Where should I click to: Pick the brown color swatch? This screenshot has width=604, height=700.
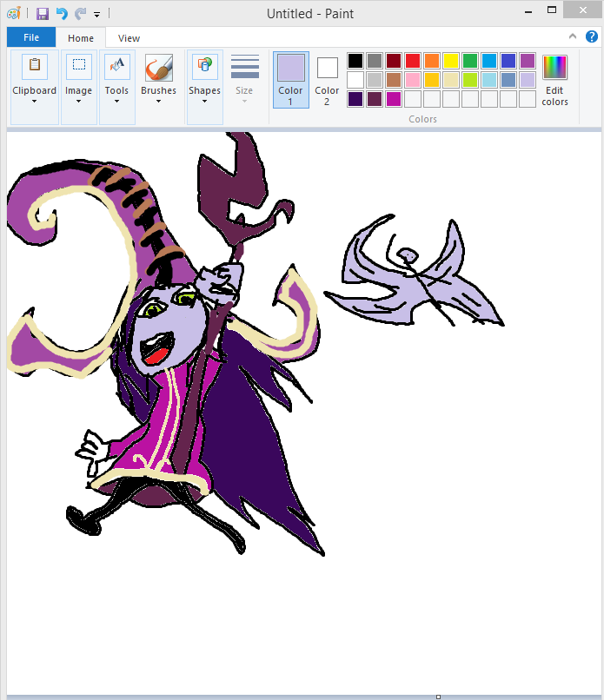[x=394, y=80]
